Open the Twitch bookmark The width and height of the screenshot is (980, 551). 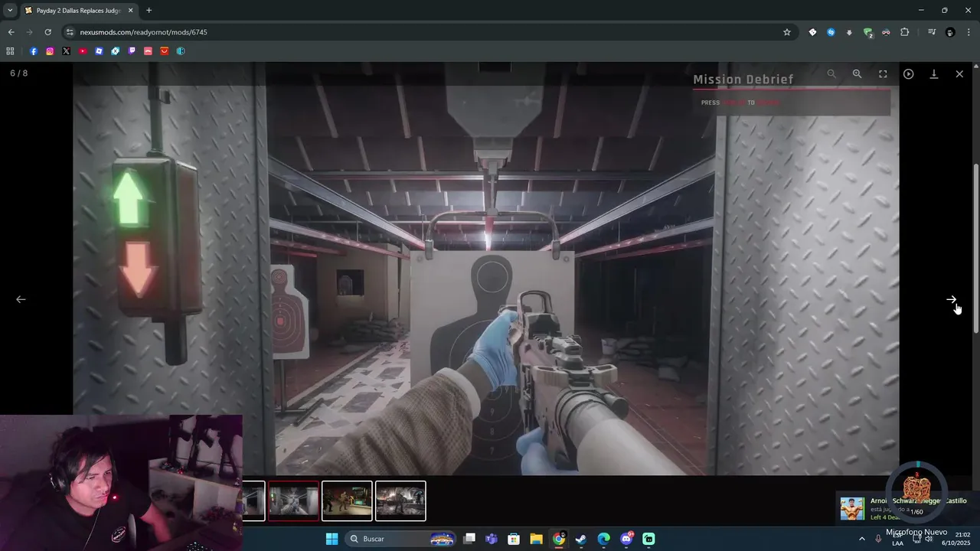pyautogui.click(x=132, y=51)
